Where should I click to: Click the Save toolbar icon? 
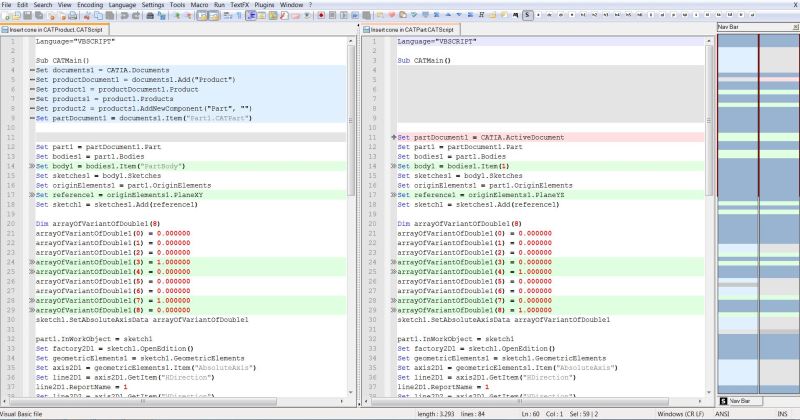click(28, 16)
